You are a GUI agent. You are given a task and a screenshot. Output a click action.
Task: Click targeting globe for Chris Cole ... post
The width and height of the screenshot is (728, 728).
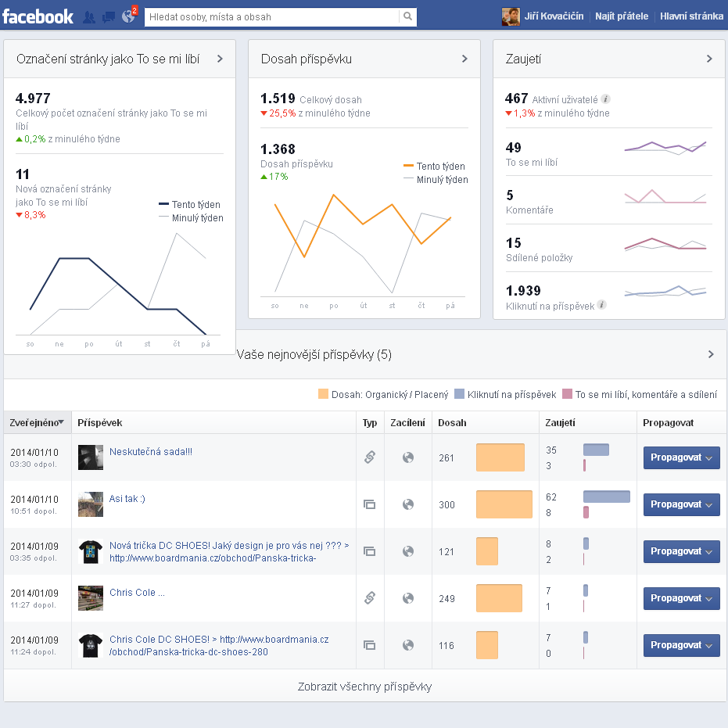408,598
